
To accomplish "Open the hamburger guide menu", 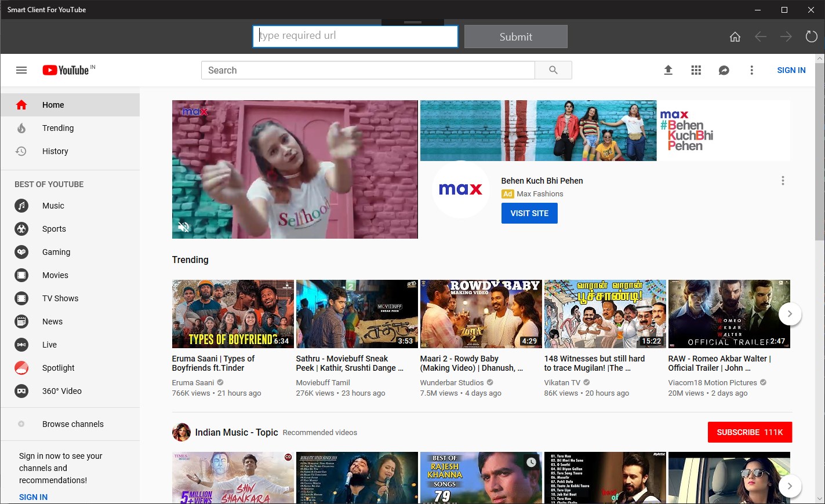I will (21, 70).
